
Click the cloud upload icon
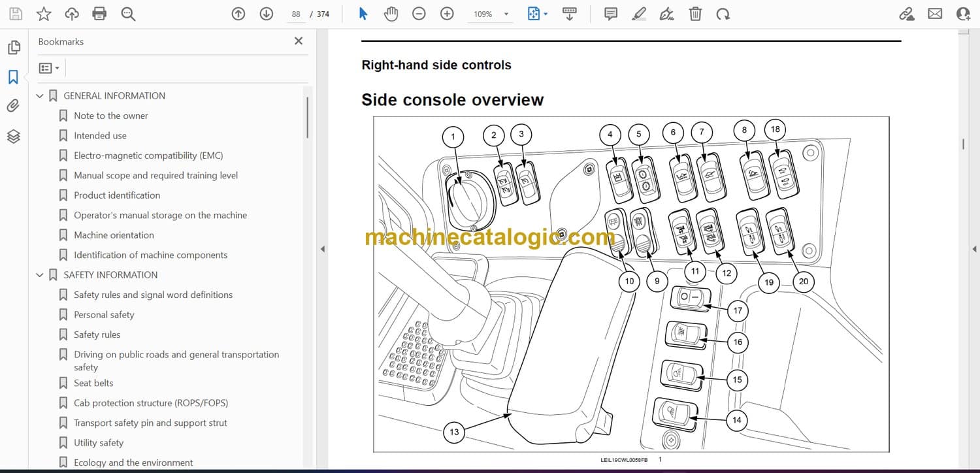[72, 14]
